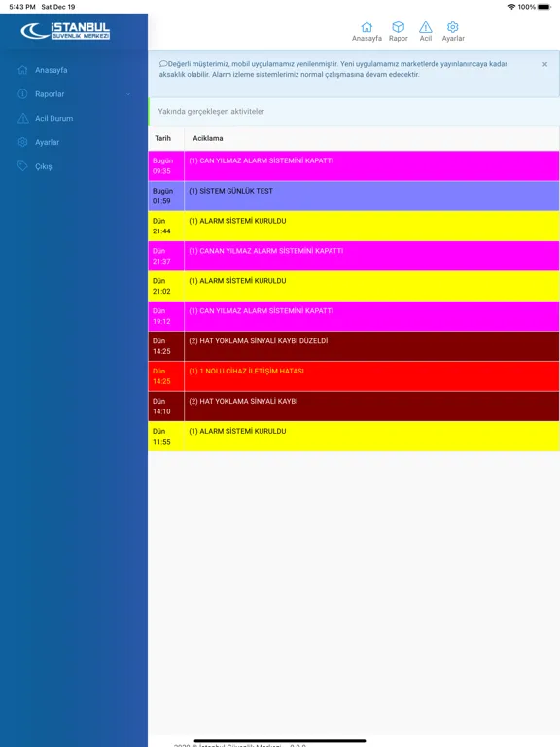This screenshot has height=747, width=560.
Task: Select Dün 21:02 ALARM SİSTEMİ KURULDU row
Action: point(354,286)
